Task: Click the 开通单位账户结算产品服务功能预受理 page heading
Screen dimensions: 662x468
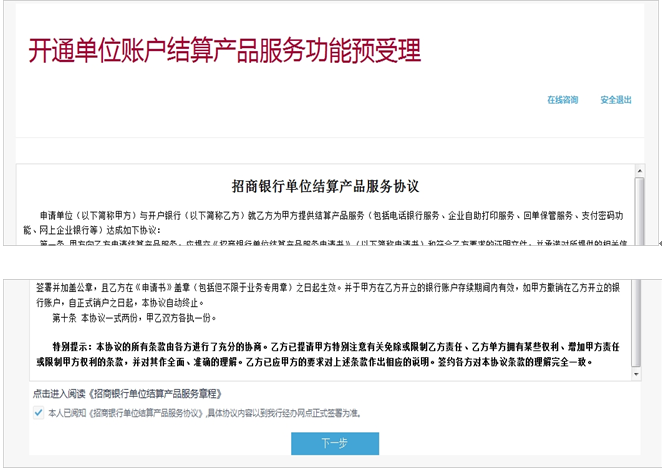Action: click(x=224, y=50)
